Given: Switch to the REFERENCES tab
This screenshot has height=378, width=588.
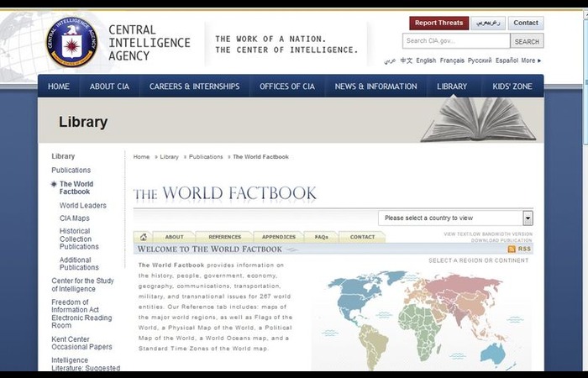Looking at the screenshot, I should [x=224, y=237].
